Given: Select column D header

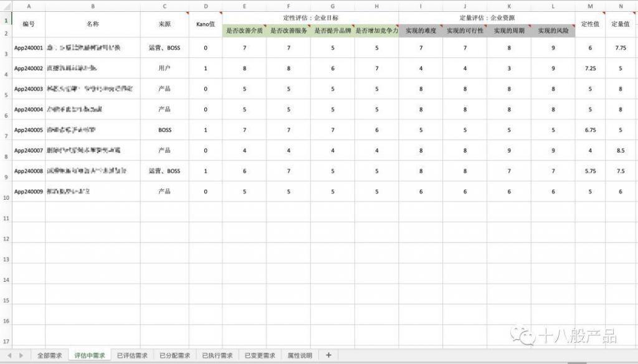Looking at the screenshot, I should [206, 6].
